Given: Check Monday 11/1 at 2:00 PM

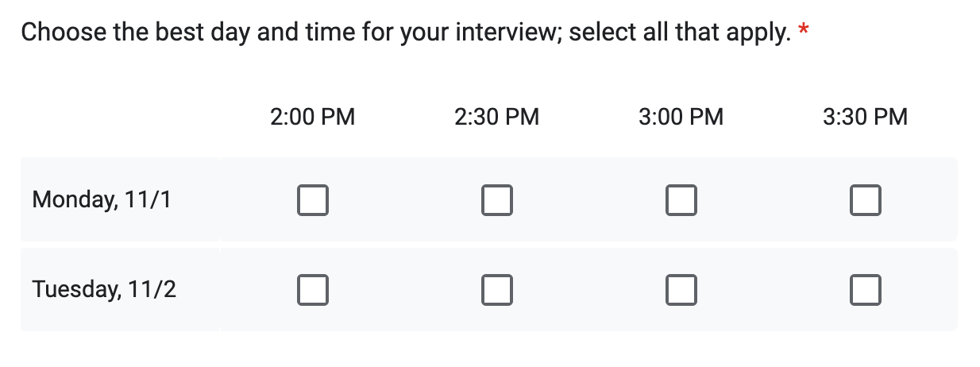Looking at the screenshot, I should point(313,200).
